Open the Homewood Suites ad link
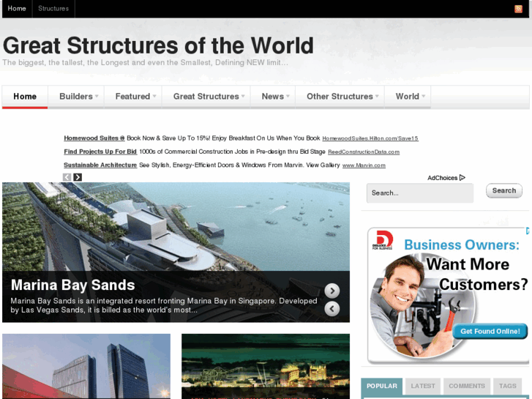 (x=94, y=138)
